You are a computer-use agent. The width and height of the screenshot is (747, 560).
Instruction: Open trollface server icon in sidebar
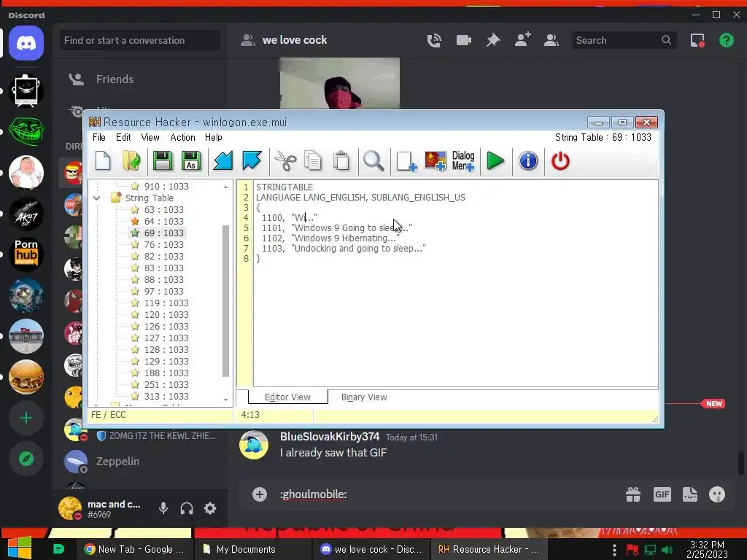click(x=26, y=131)
